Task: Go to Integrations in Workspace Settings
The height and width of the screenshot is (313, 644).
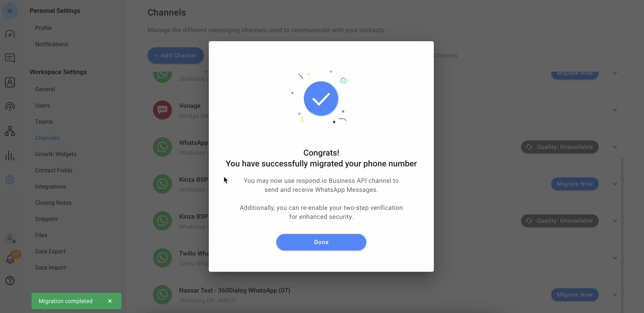Action: (50, 187)
